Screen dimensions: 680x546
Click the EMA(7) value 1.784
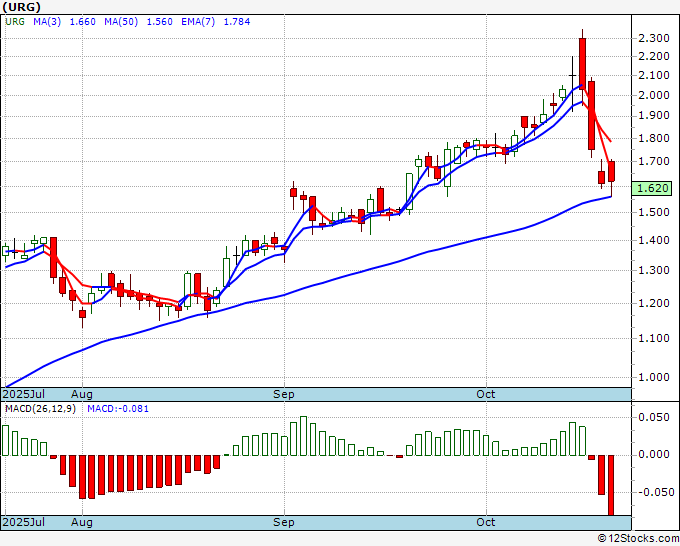point(237,22)
